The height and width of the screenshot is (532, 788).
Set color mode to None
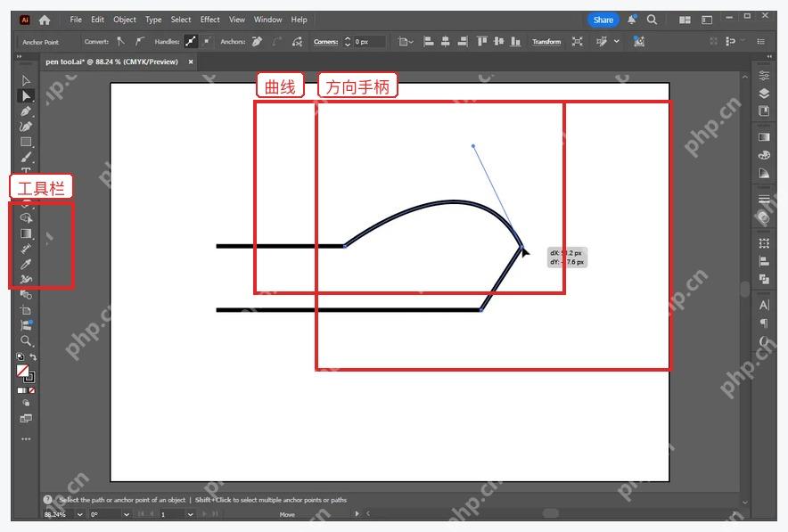point(32,390)
